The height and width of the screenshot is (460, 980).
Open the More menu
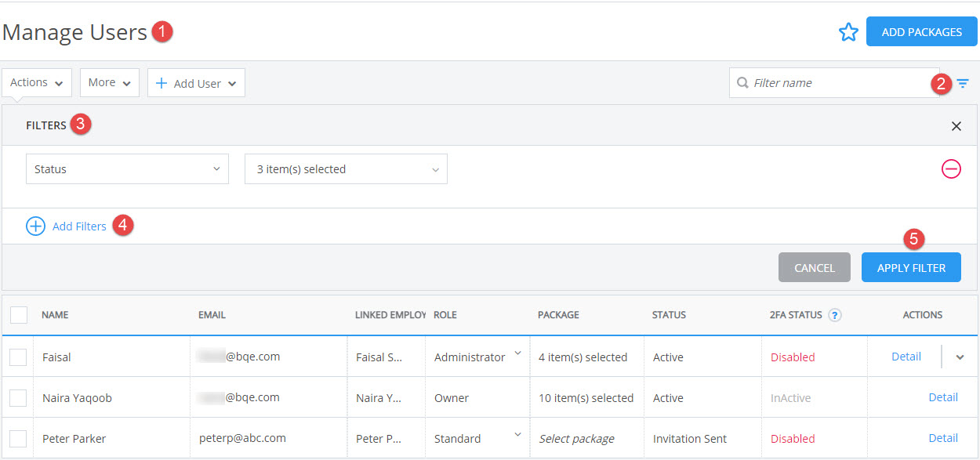click(109, 82)
